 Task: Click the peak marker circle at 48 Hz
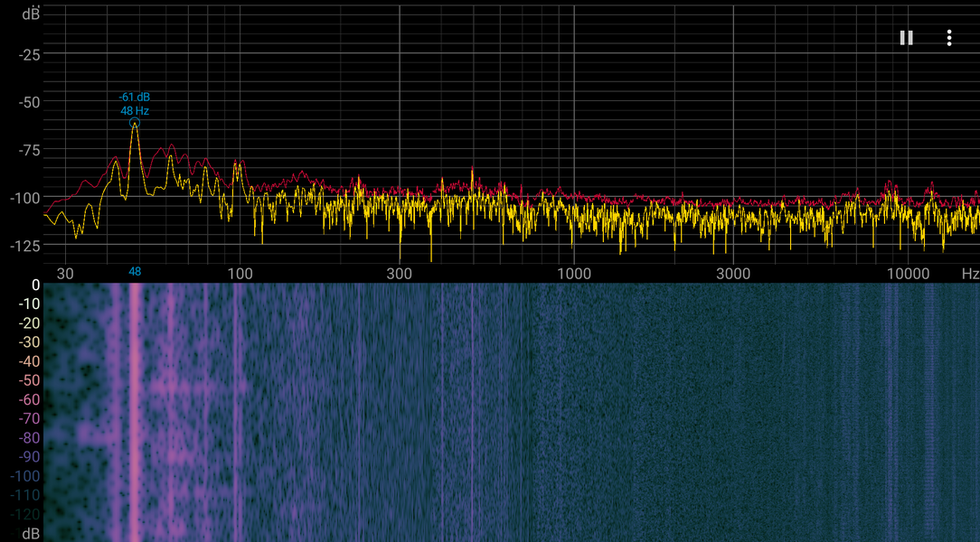[135, 123]
